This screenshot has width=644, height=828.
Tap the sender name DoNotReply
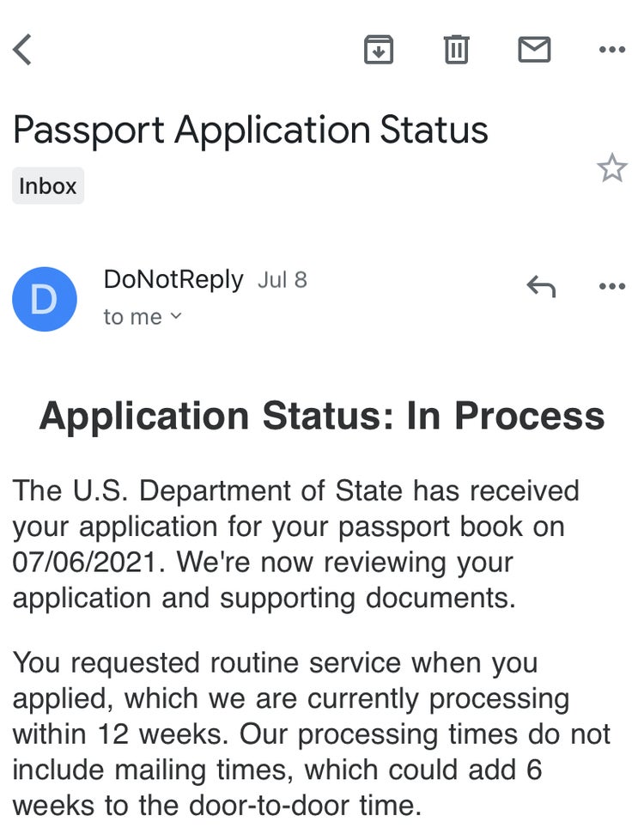(173, 279)
